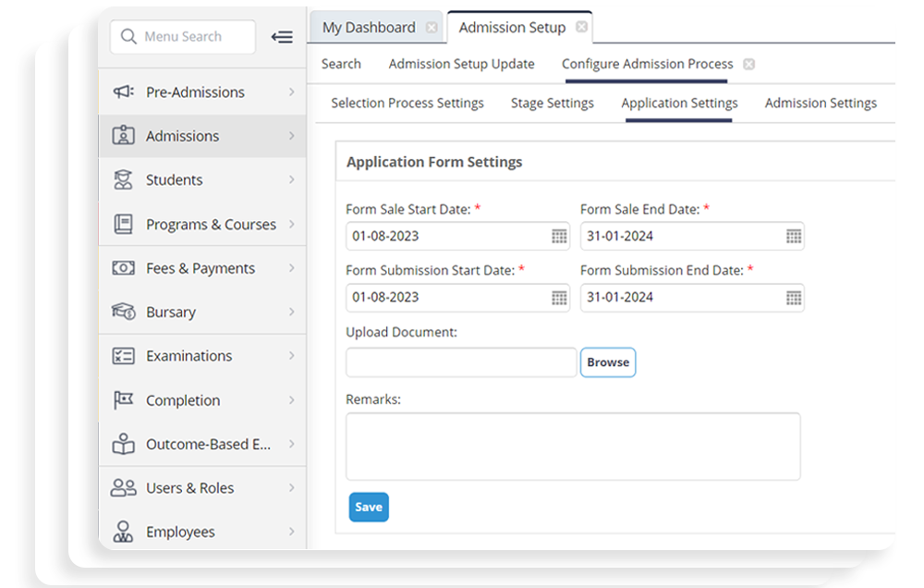Open calendar for Form Submission Start Date

coord(559,298)
